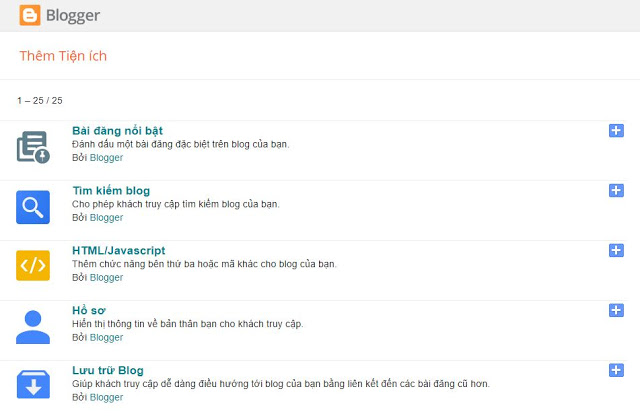Click Blogger link under HTML/Javascript

[106, 278]
